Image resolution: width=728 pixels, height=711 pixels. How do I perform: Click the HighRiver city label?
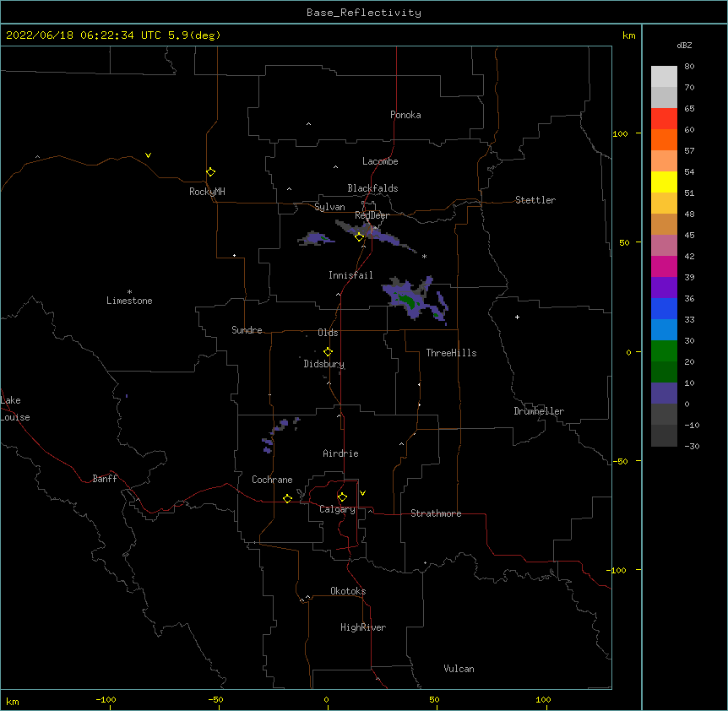click(363, 627)
